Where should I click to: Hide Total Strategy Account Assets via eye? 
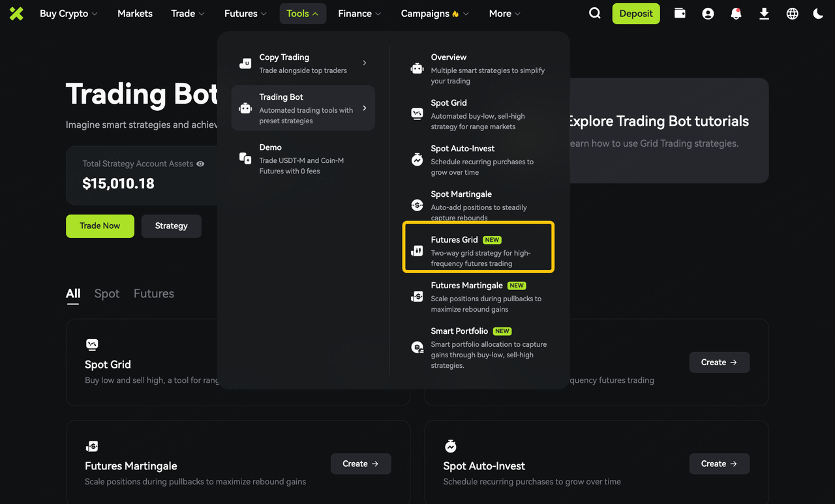pos(200,164)
